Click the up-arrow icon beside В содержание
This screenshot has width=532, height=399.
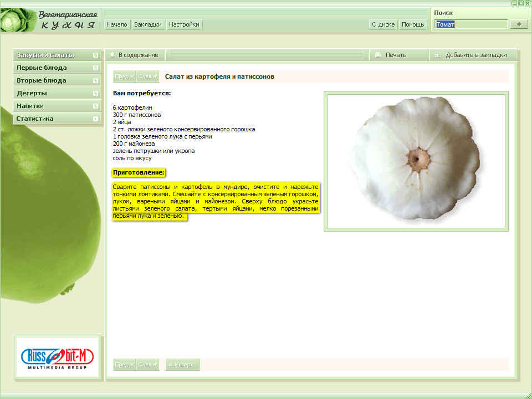pos(112,55)
